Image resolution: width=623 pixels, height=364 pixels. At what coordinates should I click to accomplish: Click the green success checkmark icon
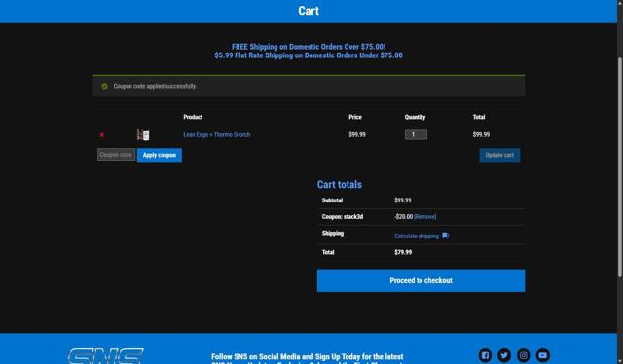point(104,87)
